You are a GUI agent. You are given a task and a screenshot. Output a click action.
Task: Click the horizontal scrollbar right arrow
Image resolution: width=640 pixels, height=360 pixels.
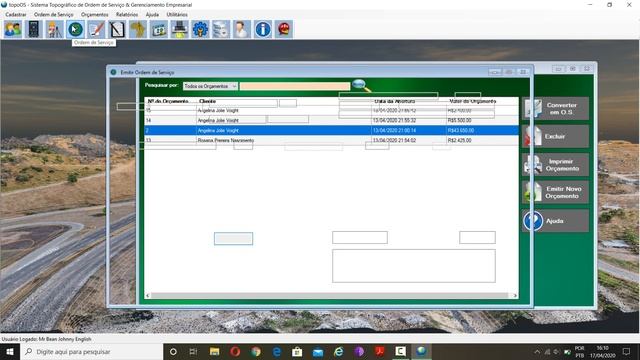[515, 296]
